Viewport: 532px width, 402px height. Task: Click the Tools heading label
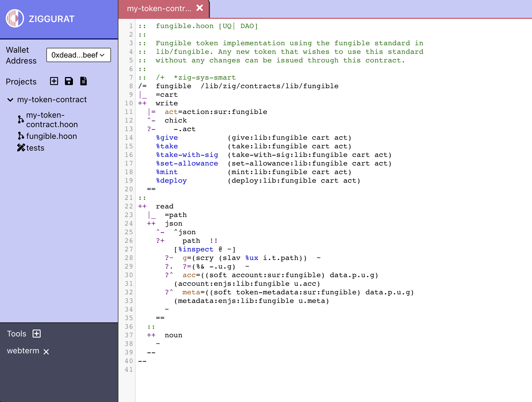[x=17, y=334]
